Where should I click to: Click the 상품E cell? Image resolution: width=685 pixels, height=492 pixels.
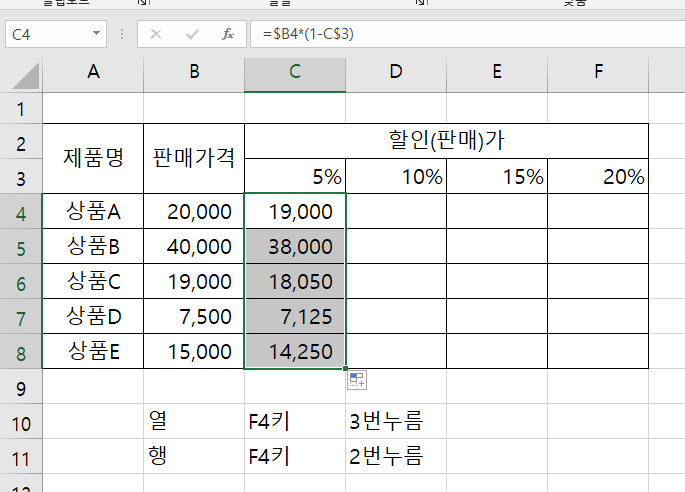point(93,351)
